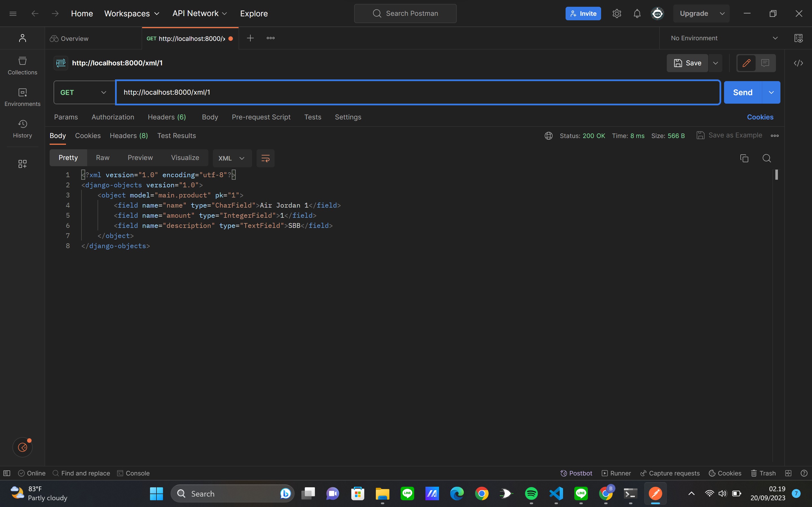Open the code snippet panel

tap(798, 63)
